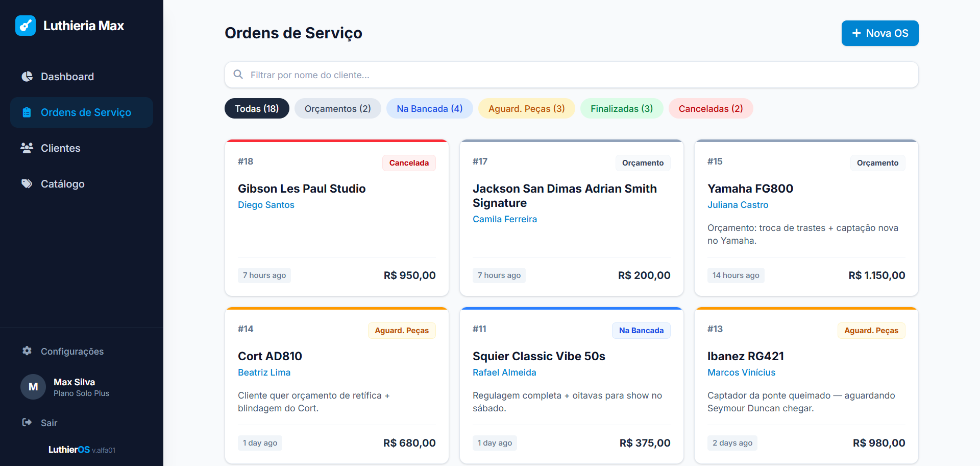Open client Diego Santos link
This screenshot has height=466, width=980.
(266, 205)
